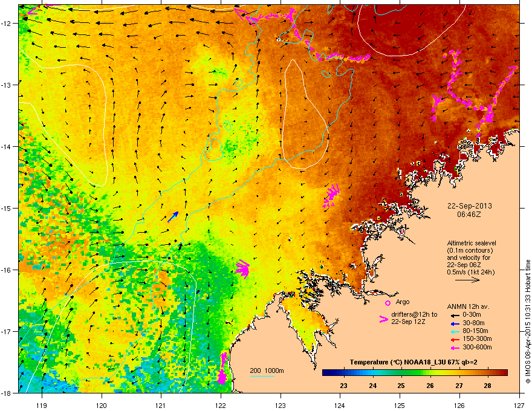The height and width of the screenshot is (411, 532).
Task: Click the black 0-30m arrow legend symbol
Action: [455, 315]
